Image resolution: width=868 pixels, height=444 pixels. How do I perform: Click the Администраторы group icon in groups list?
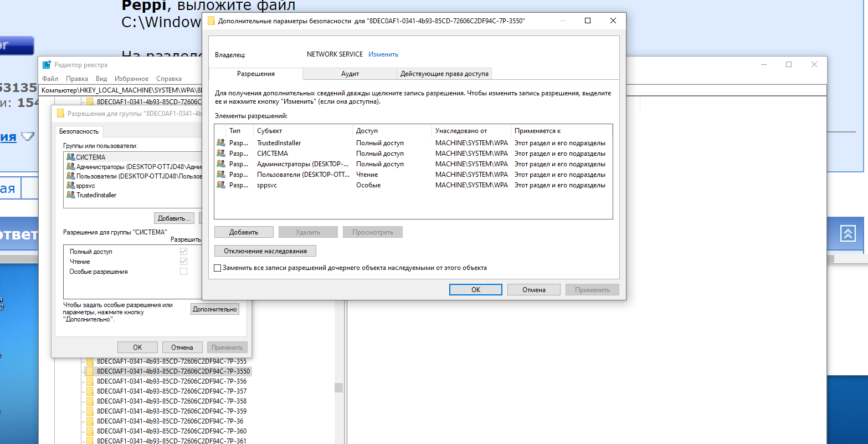pyautogui.click(x=70, y=167)
